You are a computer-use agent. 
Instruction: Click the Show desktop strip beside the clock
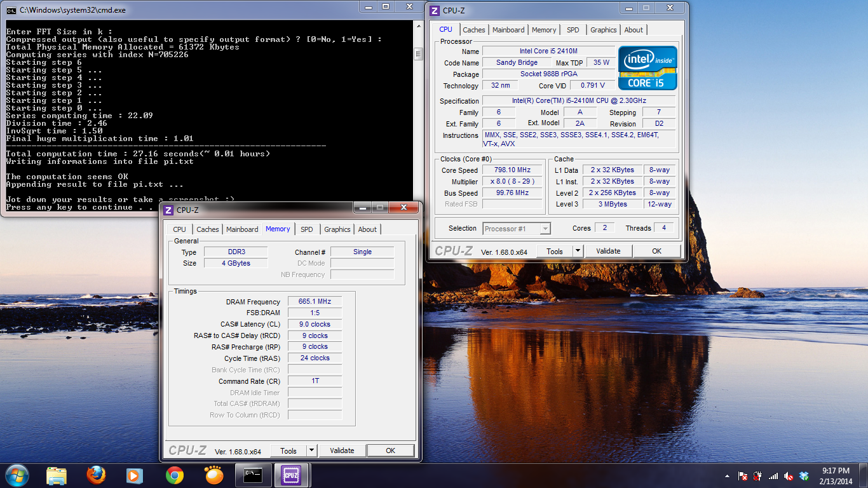pos(864,476)
